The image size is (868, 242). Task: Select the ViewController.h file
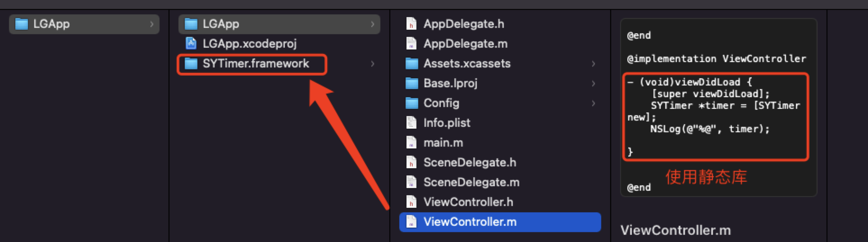pos(468,202)
